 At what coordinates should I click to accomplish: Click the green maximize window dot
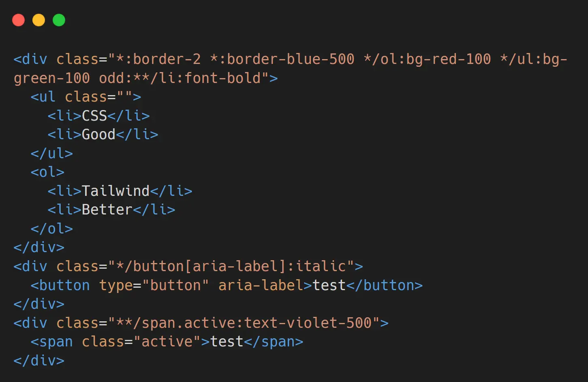tap(59, 20)
